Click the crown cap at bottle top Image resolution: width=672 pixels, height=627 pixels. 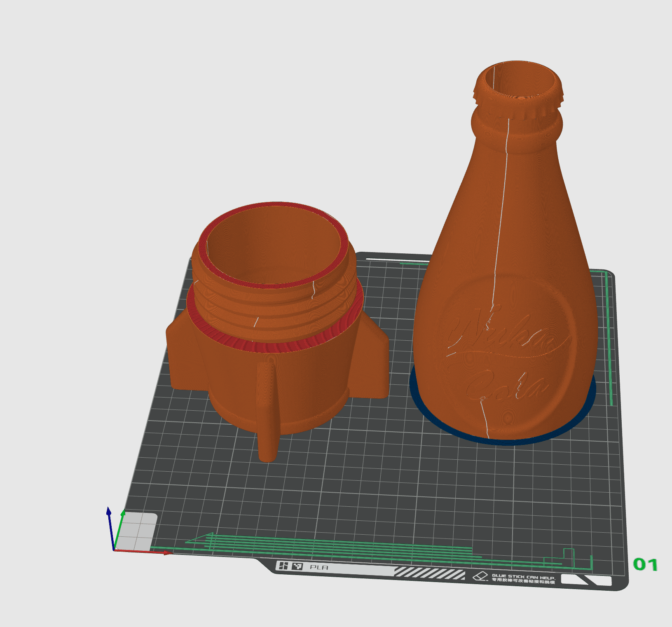[518, 90]
